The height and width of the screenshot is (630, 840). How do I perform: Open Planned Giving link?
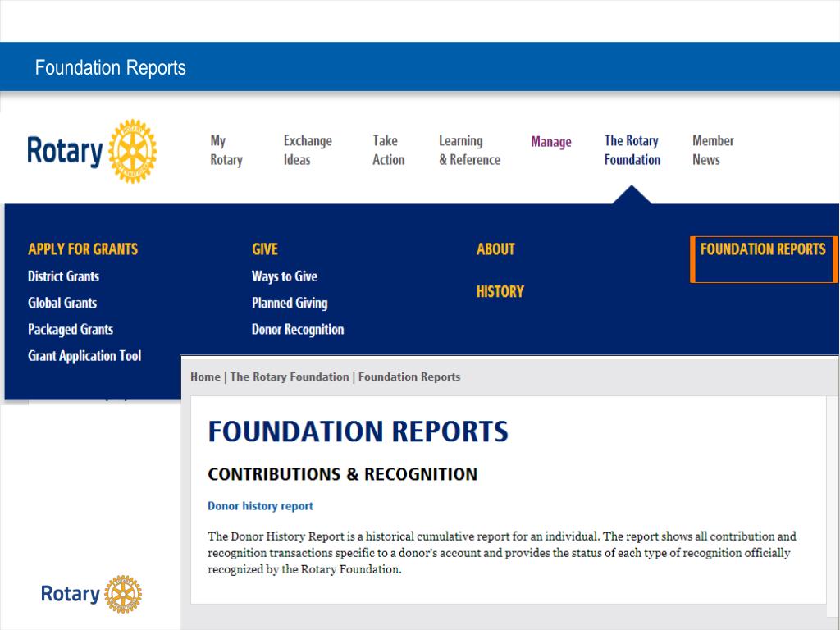pyautogui.click(x=290, y=304)
